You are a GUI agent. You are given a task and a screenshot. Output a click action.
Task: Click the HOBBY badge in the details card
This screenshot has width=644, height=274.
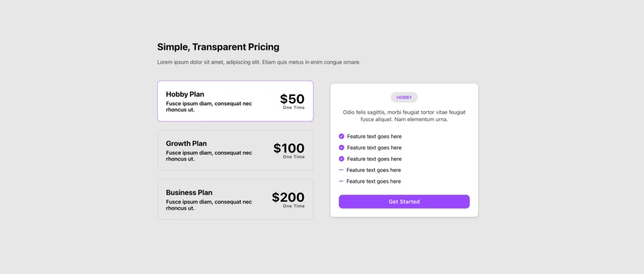pos(404,98)
